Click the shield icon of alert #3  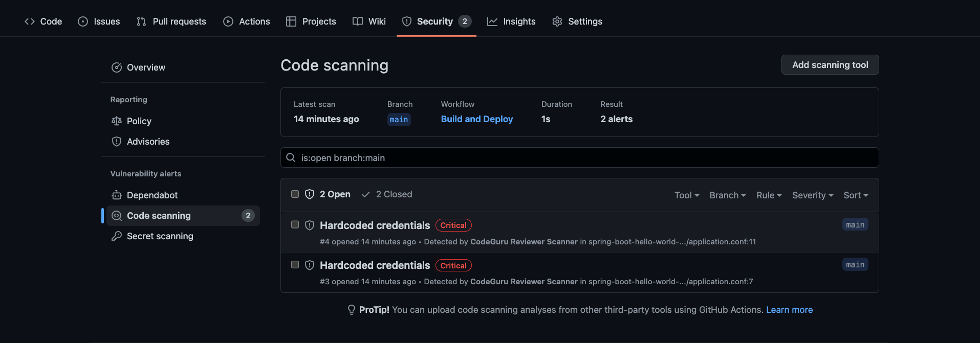(x=310, y=265)
